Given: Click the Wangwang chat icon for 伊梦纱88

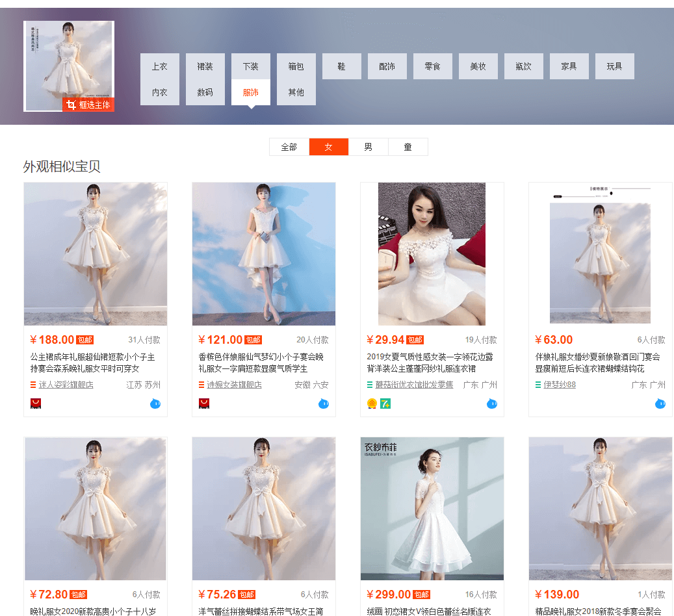Looking at the screenshot, I should coord(660,404).
